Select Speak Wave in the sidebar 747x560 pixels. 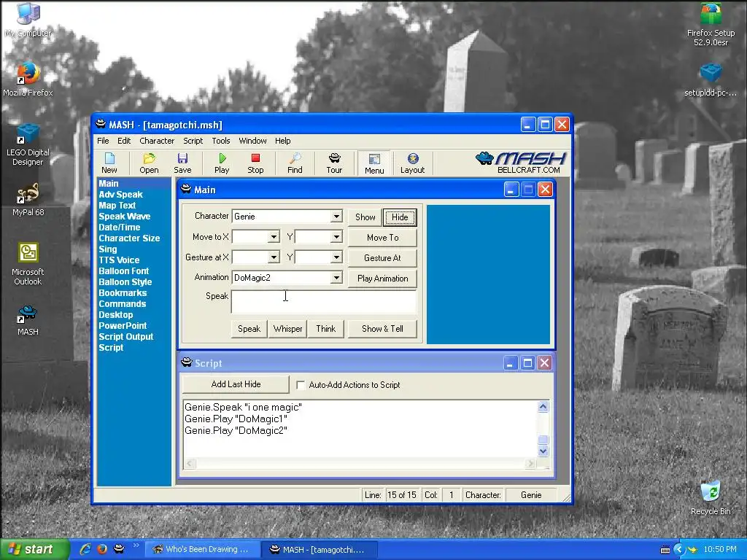(124, 216)
